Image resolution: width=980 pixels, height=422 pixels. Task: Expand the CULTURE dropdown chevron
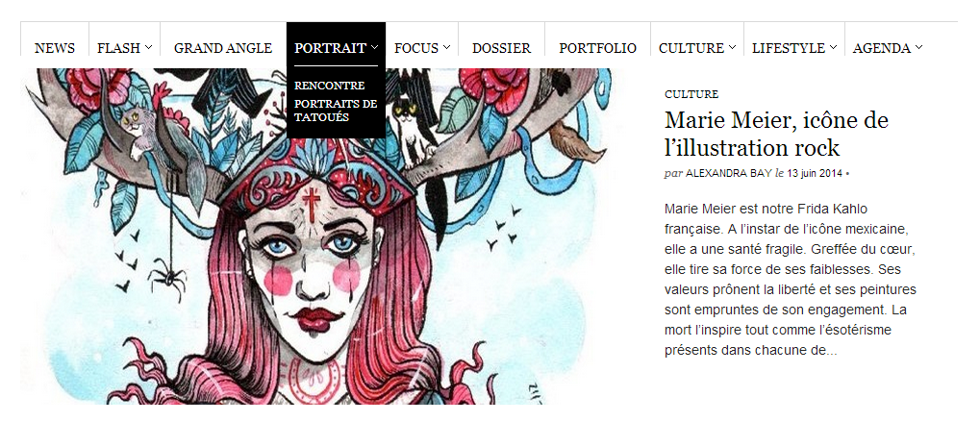click(x=732, y=47)
